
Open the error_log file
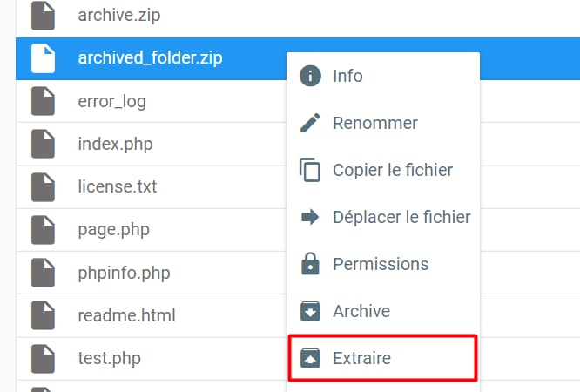tap(111, 101)
